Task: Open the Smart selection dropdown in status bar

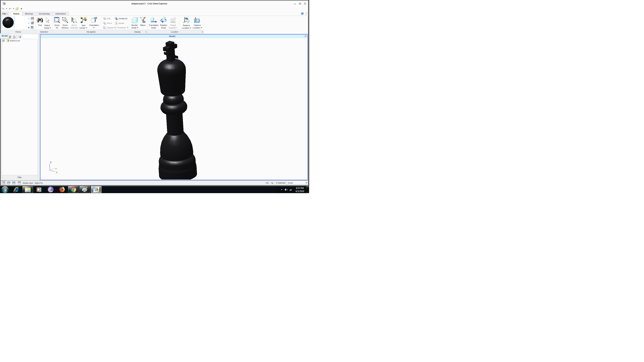Action: click(307, 183)
